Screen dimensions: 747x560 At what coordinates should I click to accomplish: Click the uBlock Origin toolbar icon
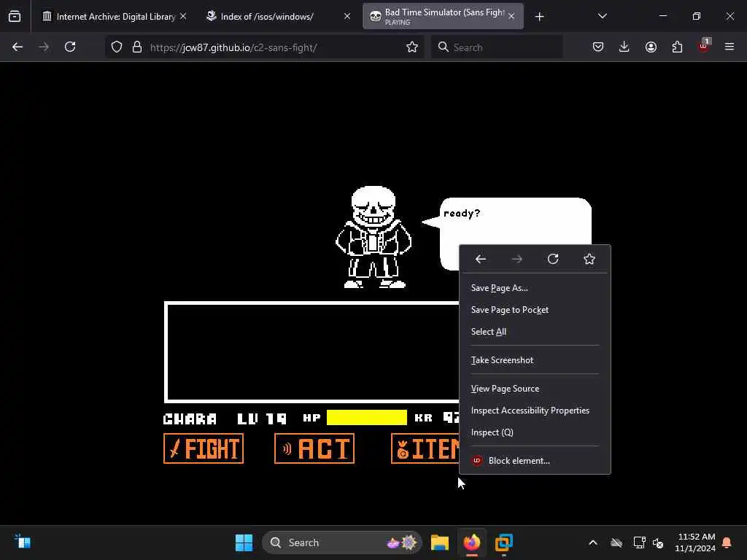point(704,46)
